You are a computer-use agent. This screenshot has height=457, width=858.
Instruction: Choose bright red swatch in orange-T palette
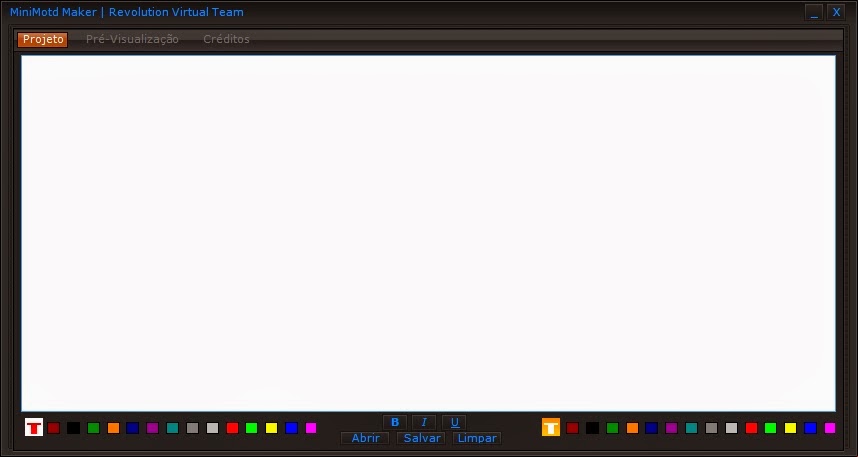click(x=751, y=428)
